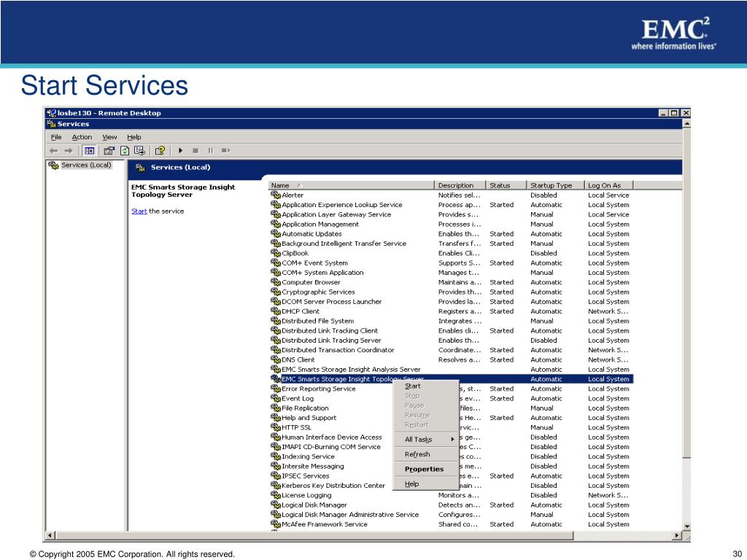Sort by the Log On As column header
This screenshot has height=560, width=747.
click(609, 185)
